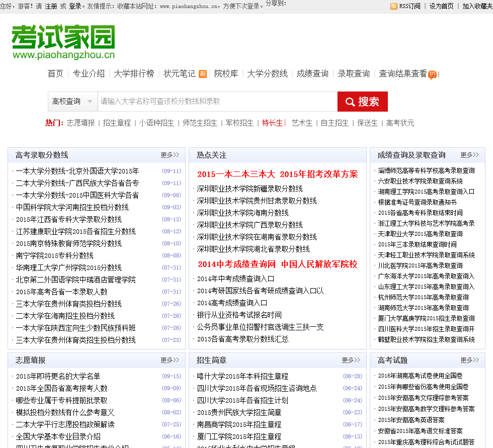Go to 大学排行榜 navigation item
493x448 pixels.
[x=134, y=74]
